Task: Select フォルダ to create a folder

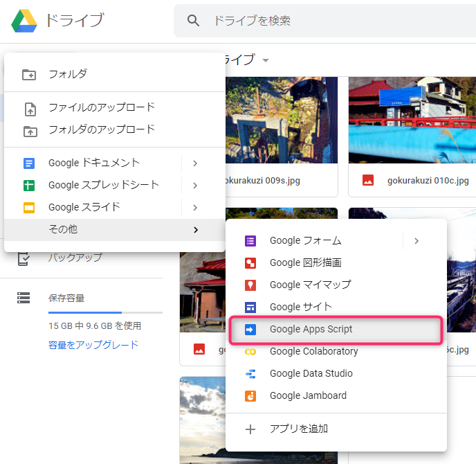Action: pyautogui.click(x=115, y=74)
